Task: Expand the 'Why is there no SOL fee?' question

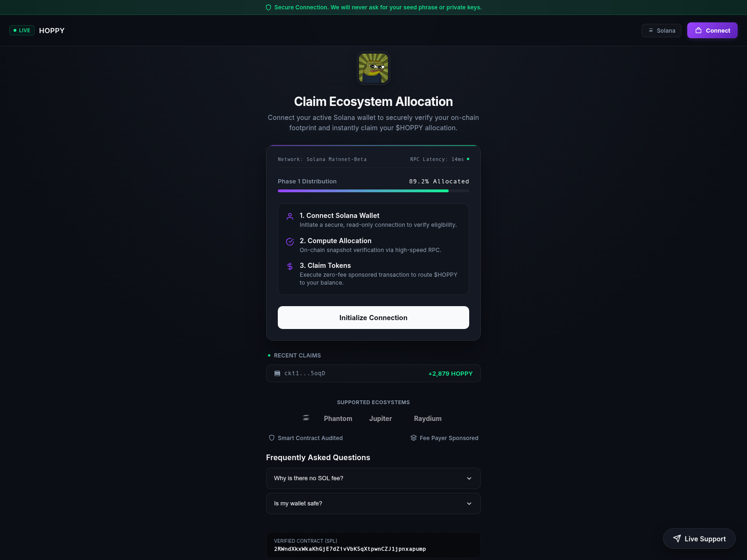Action: tap(373, 478)
